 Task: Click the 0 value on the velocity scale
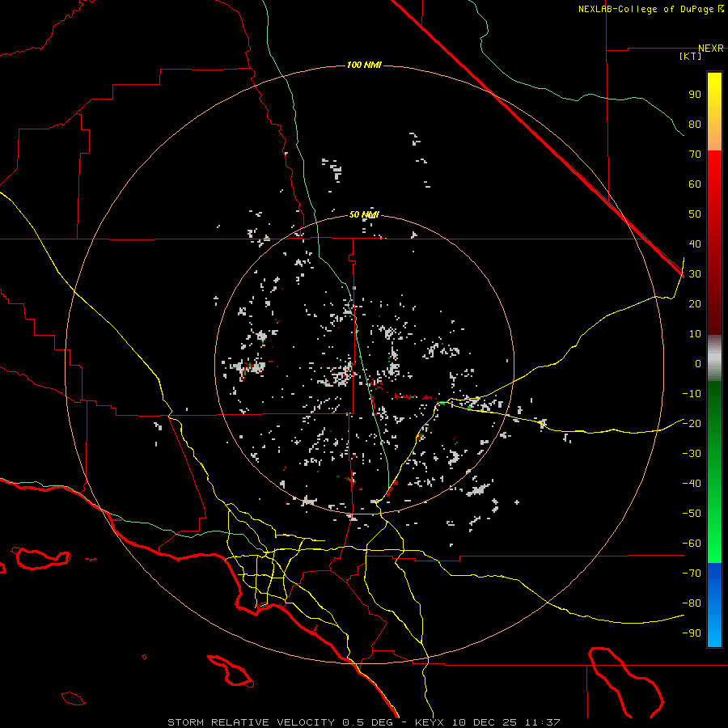pyautogui.click(x=698, y=363)
